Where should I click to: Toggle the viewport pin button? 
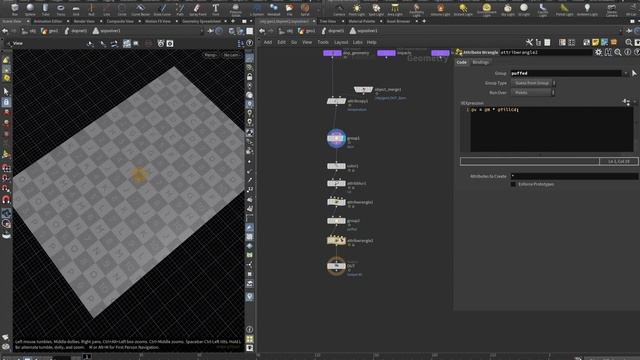click(x=211, y=31)
